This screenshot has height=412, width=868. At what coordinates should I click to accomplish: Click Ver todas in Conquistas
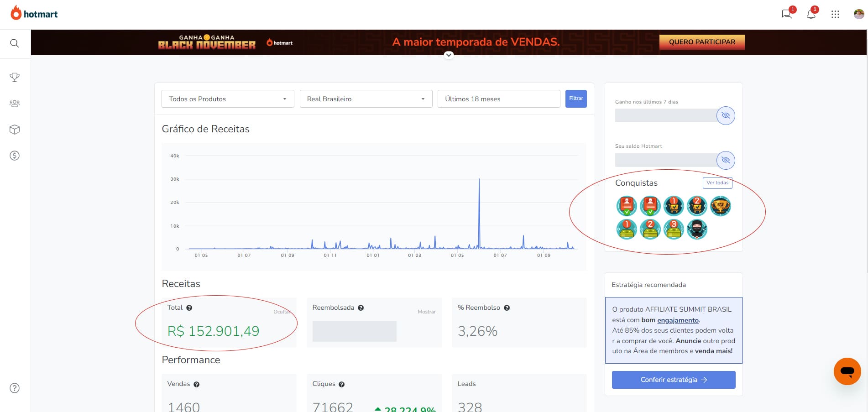point(717,183)
